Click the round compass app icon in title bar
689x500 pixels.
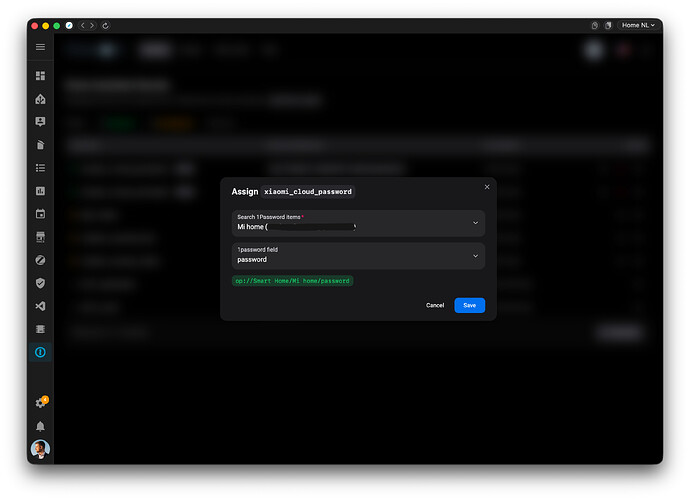[x=69, y=25]
